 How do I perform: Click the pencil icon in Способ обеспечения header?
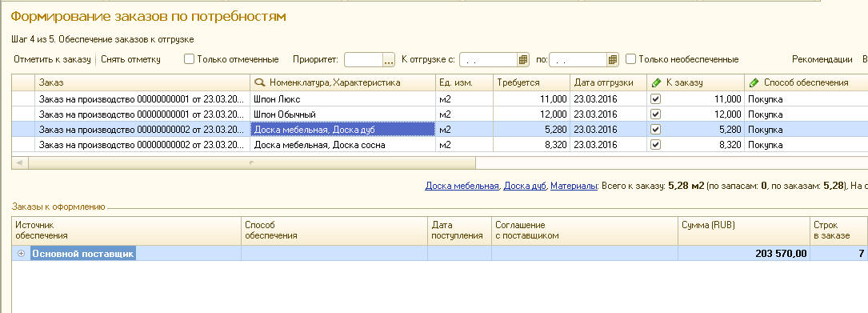coord(754,82)
